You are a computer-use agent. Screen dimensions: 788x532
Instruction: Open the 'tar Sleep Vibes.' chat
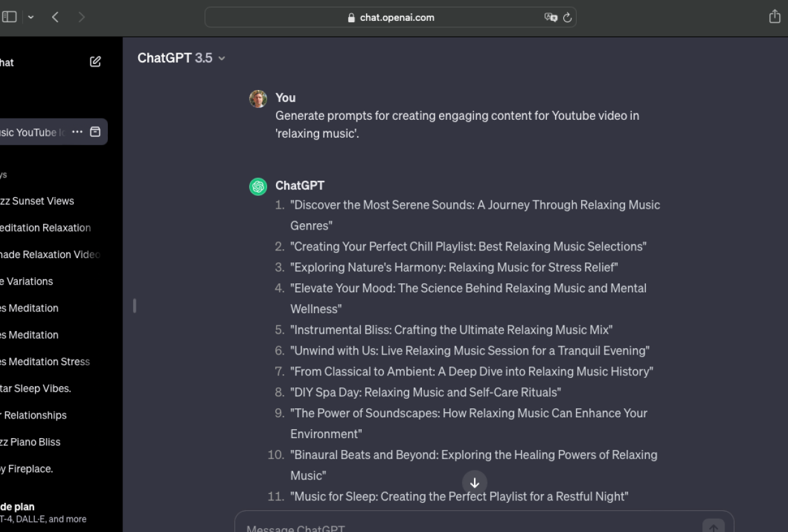[x=36, y=388]
